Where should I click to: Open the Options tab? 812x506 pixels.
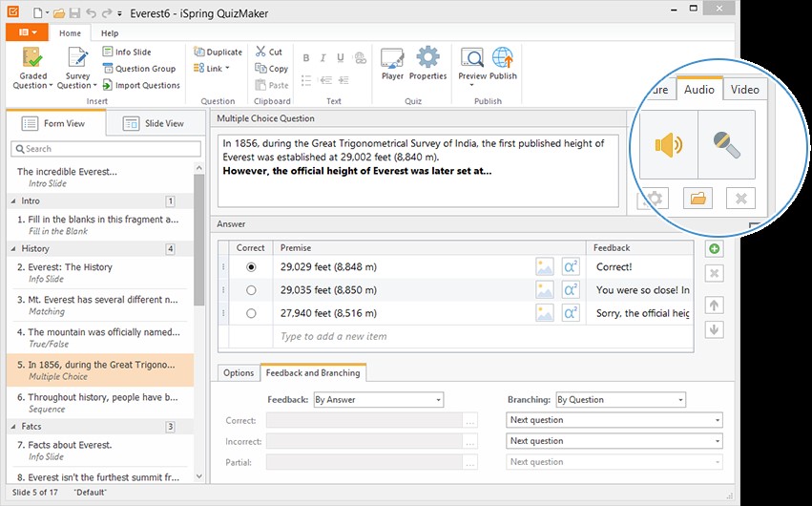(239, 373)
